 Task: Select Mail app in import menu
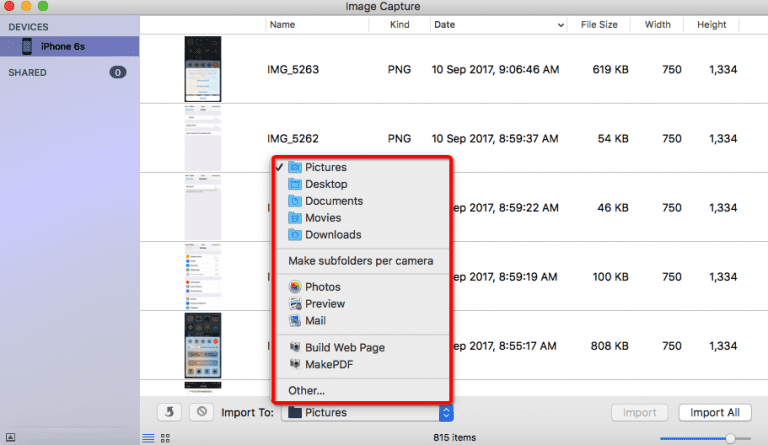316,321
